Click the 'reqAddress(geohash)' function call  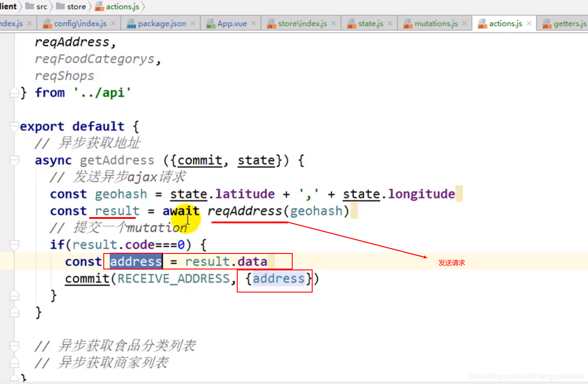click(278, 211)
